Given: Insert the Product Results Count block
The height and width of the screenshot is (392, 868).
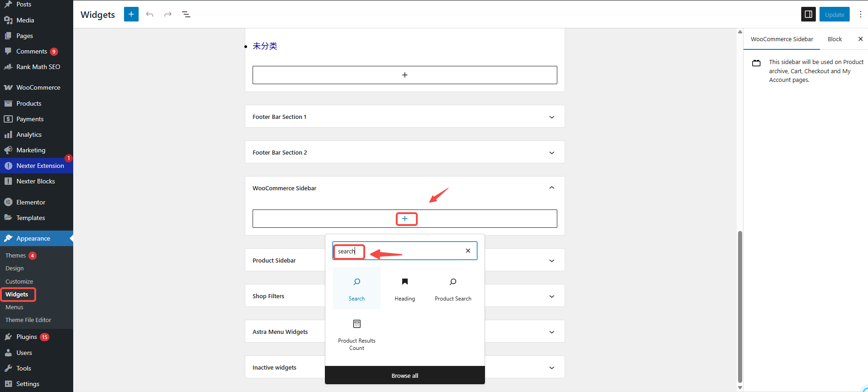Looking at the screenshot, I should (356, 334).
